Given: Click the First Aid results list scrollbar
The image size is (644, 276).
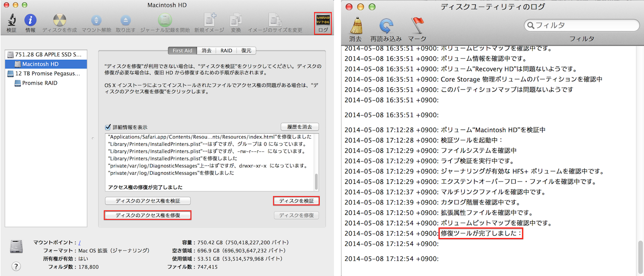Looking at the screenshot, I should pyautogui.click(x=316, y=182).
